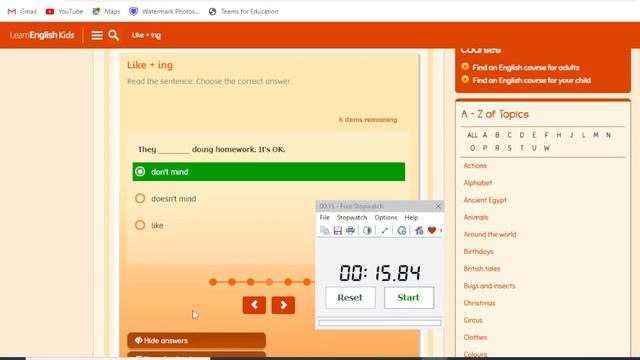Open the Animals topic

(476, 217)
